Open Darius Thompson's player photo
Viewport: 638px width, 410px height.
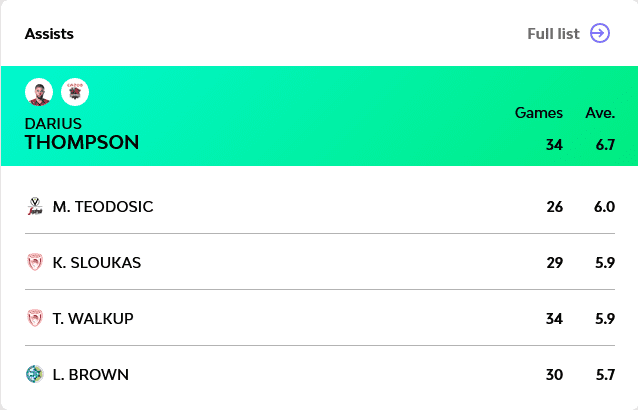point(39,92)
